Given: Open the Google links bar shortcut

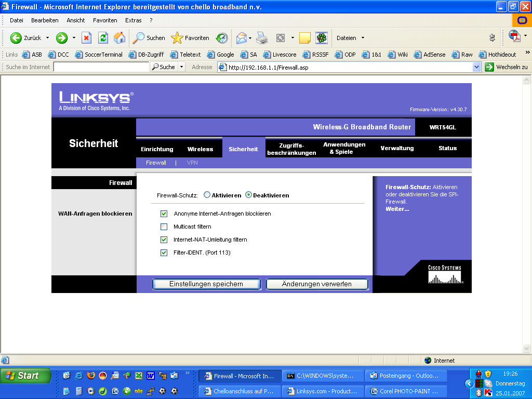Looking at the screenshot, I should (220, 54).
